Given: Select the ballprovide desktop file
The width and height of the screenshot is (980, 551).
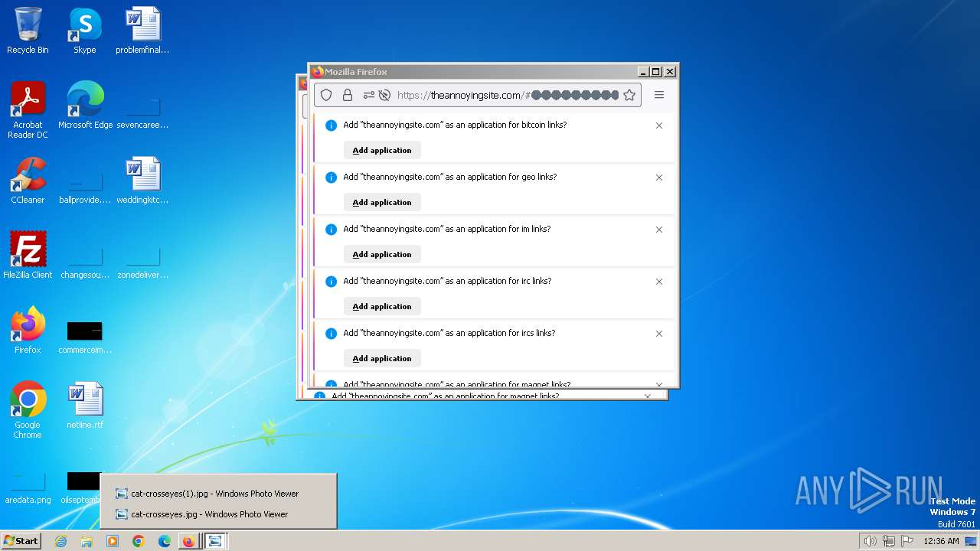Looking at the screenshot, I should (x=85, y=188).
